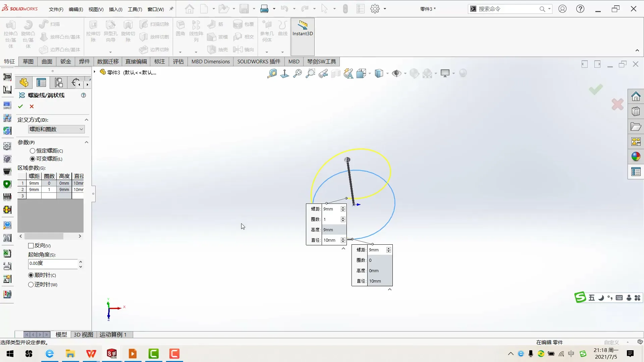Open the display style dropdown in view toolbar

click(x=387, y=73)
